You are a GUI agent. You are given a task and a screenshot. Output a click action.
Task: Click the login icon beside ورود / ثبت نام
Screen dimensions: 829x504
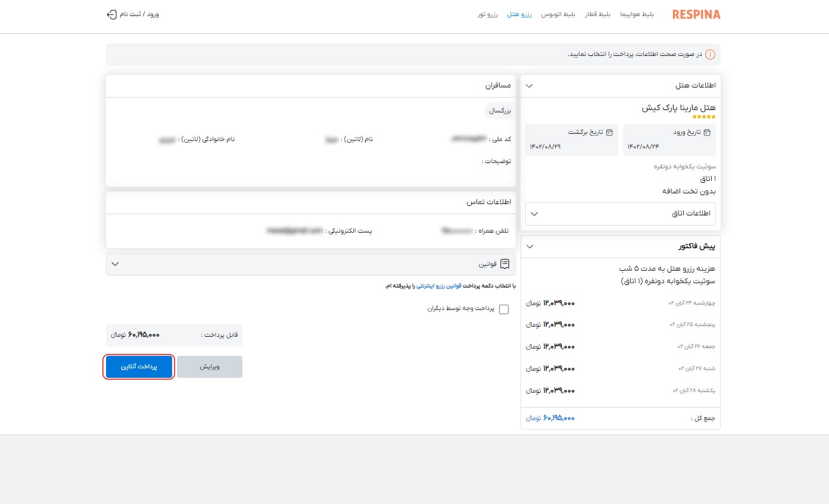pyautogui.click(x=111, y=14)
